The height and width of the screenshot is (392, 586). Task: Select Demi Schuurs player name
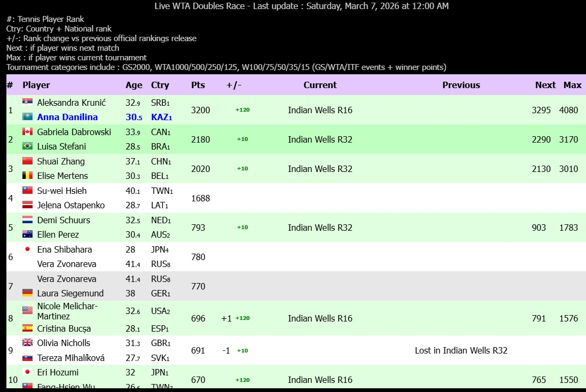click(x=64, y=220)
